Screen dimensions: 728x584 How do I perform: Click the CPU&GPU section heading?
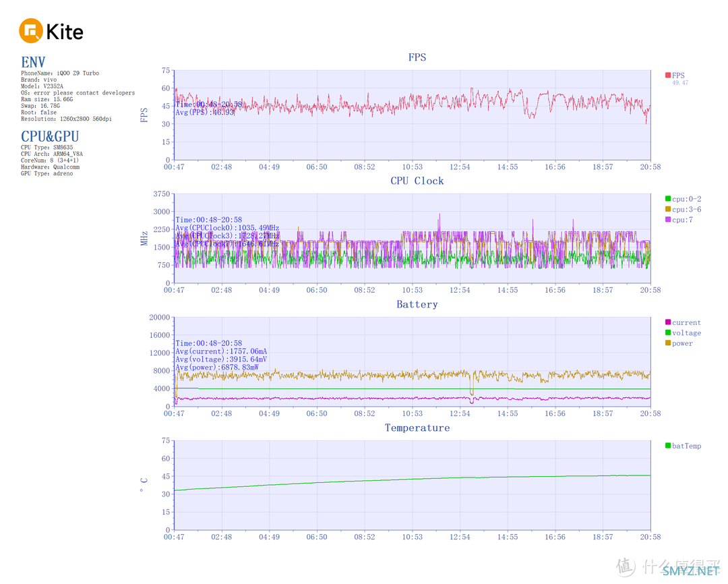[50, 136]
